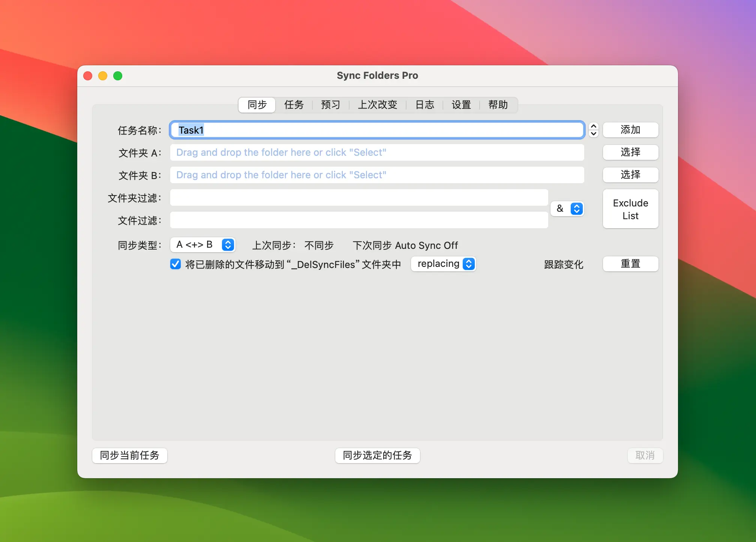Screen dimensions: 756x542
Task: Select the Task1 name field
Action: pyautogui.click(x=376, y=130)
